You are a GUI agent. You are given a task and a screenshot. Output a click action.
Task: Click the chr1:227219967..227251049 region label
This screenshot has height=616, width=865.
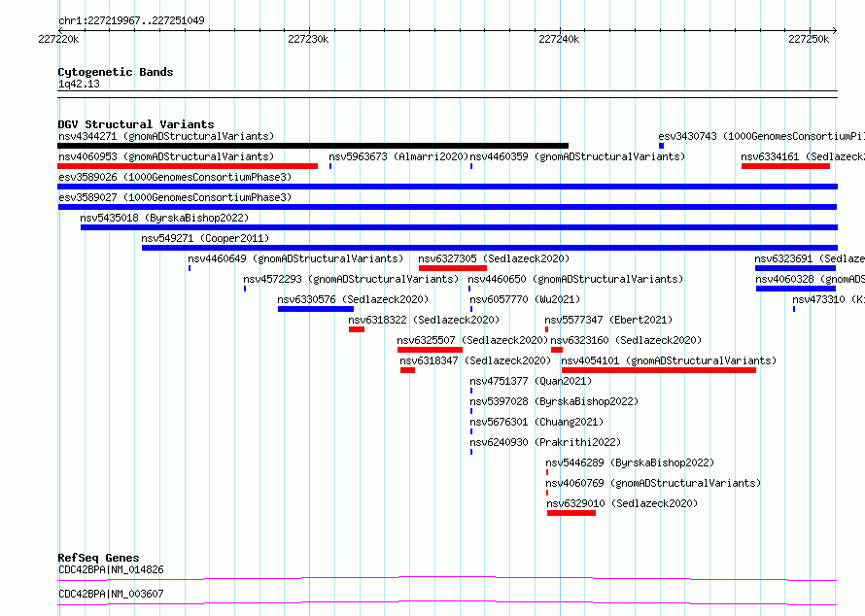point(131,20)
